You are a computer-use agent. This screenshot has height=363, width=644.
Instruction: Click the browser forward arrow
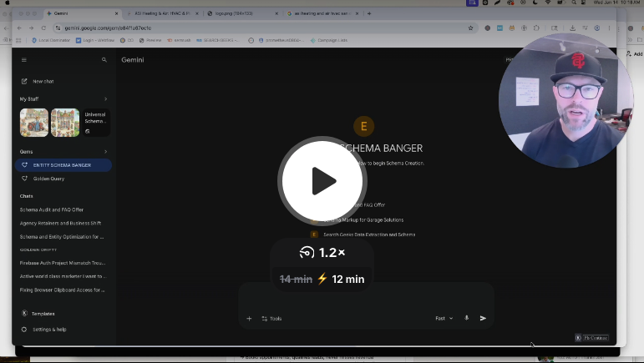(x=31, y=28)
